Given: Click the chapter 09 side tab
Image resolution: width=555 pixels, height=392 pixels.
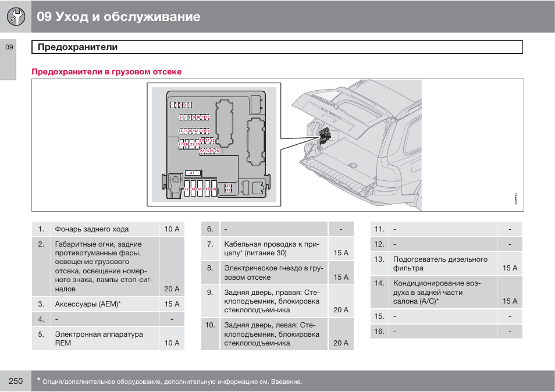Looking at the screenshot, I should (8, 59).
